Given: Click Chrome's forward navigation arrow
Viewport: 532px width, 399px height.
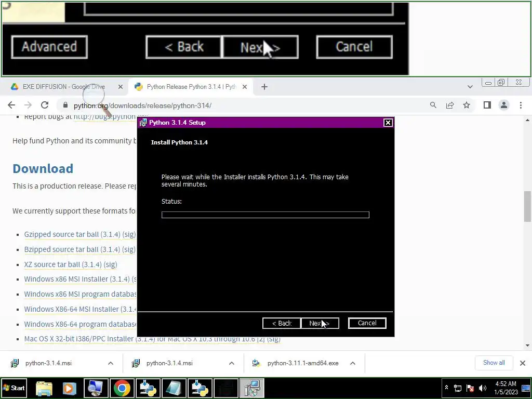Looking at the screenshot, I should [28, 105].
